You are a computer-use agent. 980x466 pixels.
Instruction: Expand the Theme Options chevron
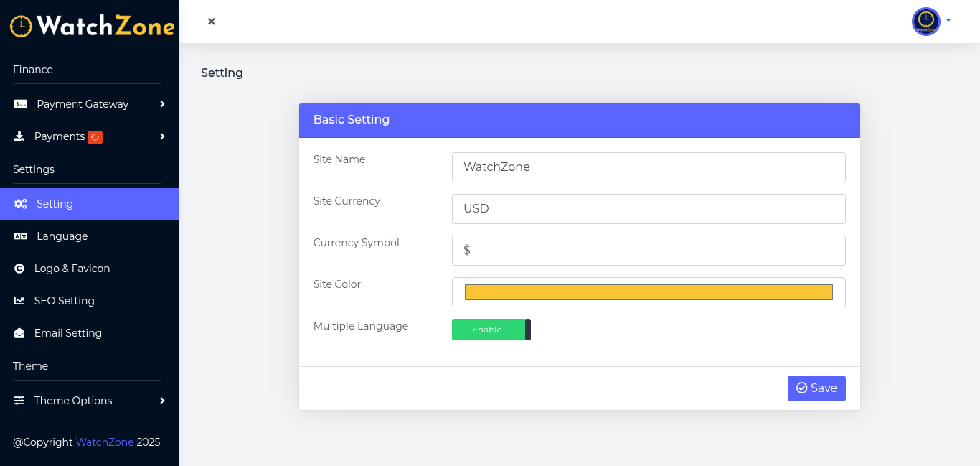point(163,401)
